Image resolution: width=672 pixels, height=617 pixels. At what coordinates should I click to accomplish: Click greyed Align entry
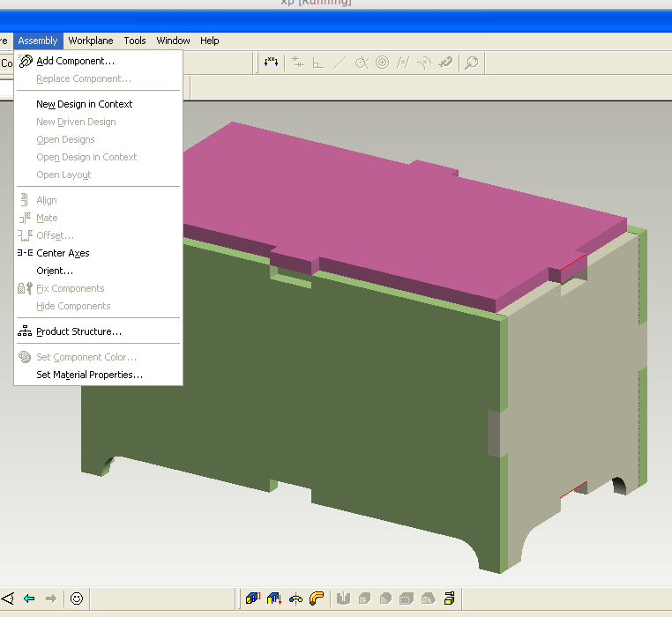tap(99, 200)
